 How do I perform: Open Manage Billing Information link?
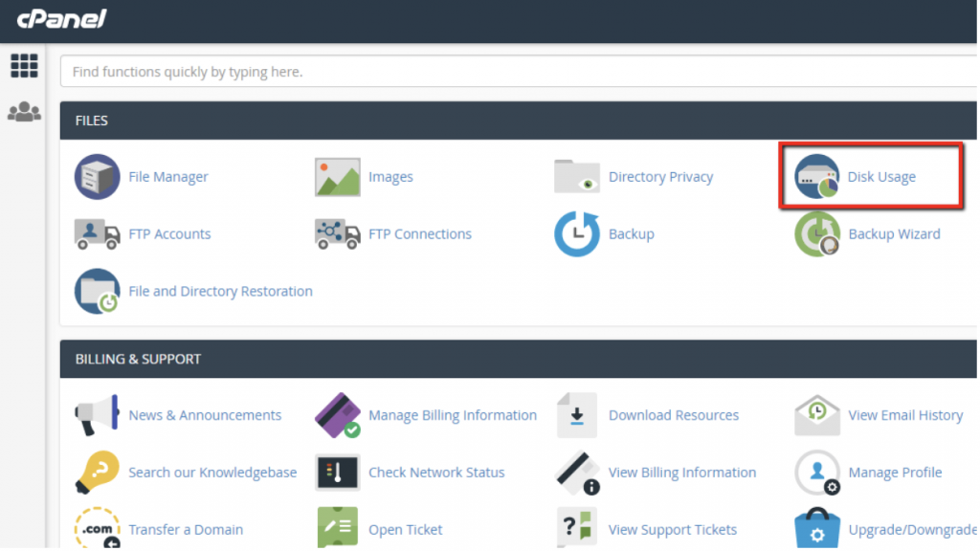coord(453,415)
